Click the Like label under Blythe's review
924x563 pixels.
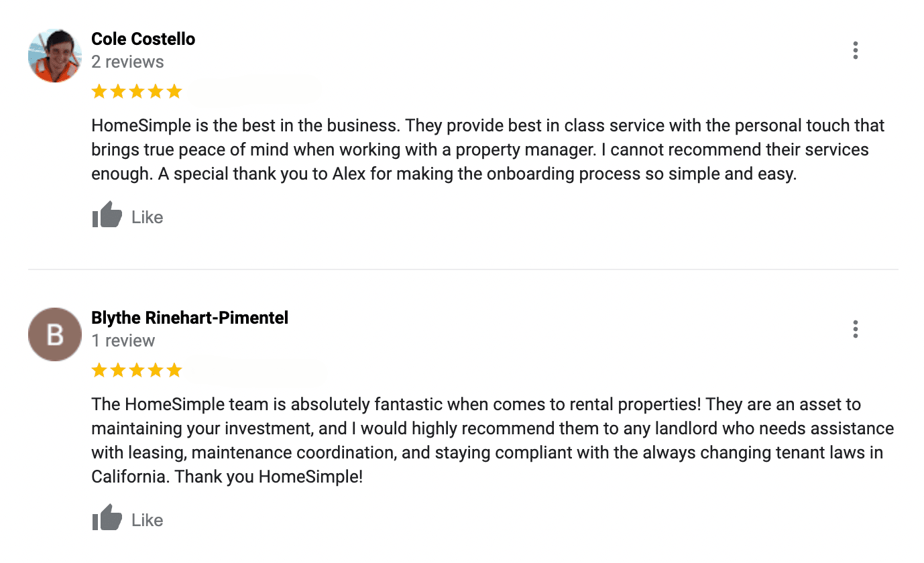[x=147, y=520]
